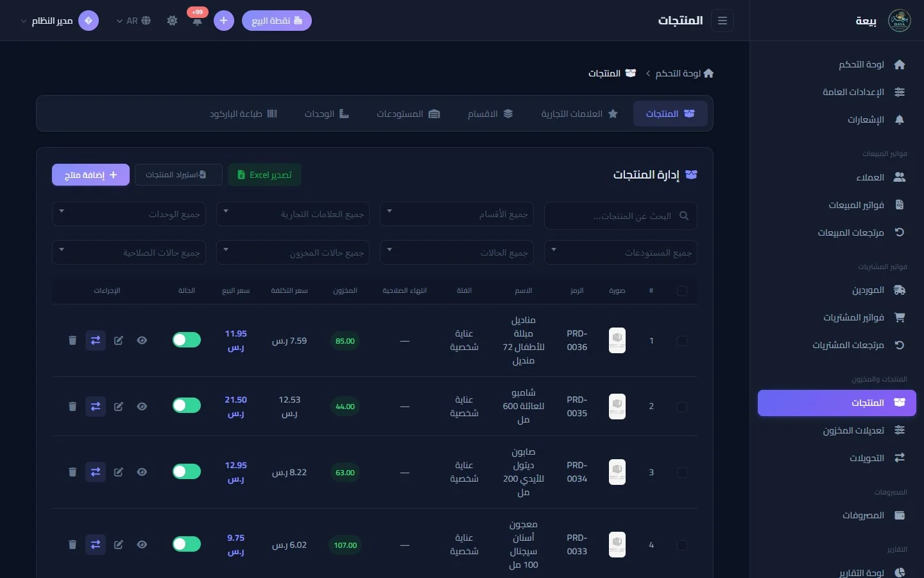Click the بيعة logo in sidebar
The image size is (924, 578).
coord(899,21)
